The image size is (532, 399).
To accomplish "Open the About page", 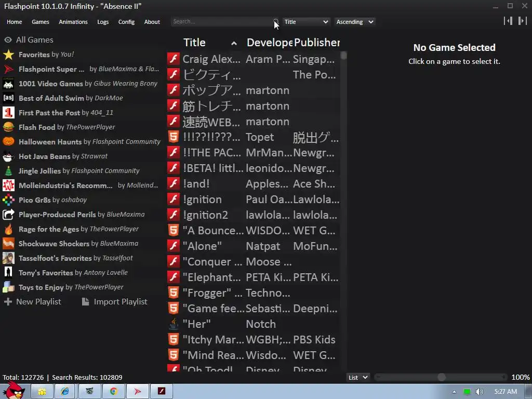I will 152,22.
